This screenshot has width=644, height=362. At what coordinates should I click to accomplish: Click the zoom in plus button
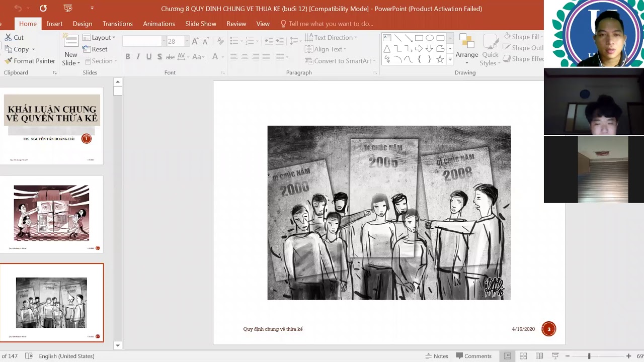coord(628,356)
